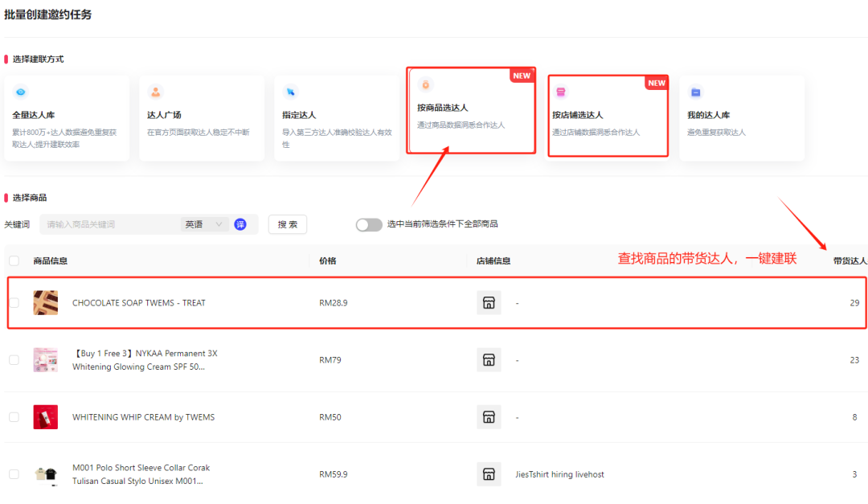Click the 按商品选达人 card icon
The width and height of the screenshot is (868, 504).
(x=426, y=84)
